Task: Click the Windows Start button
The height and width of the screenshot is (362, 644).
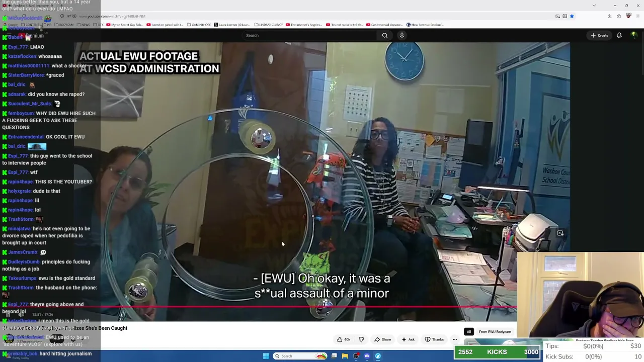Action: tap(266, 356)
